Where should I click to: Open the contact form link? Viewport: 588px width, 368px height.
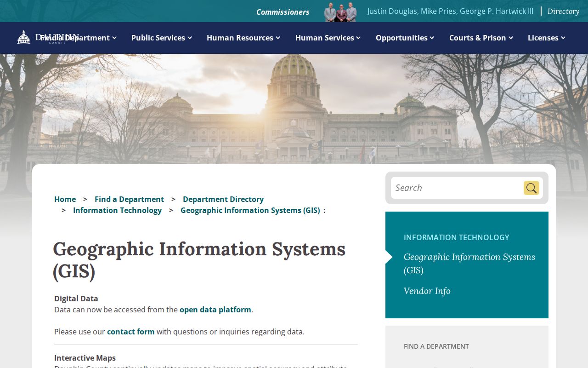[x=130, y=332]
